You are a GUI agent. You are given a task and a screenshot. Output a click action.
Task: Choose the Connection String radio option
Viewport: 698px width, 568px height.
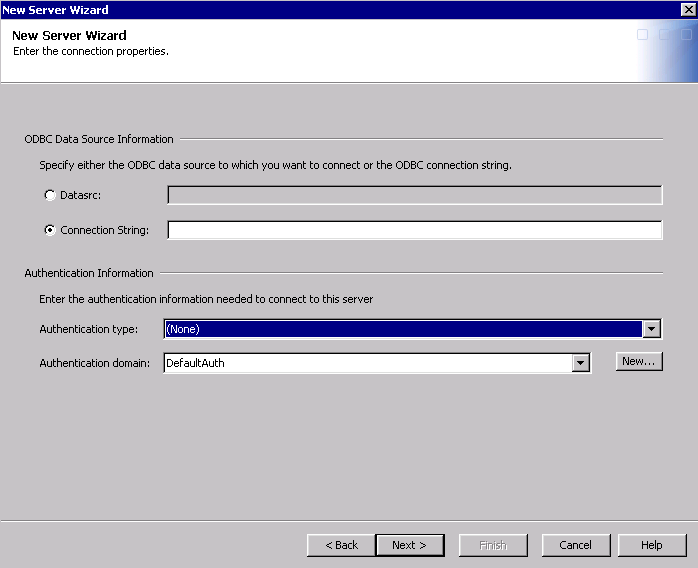pos(50,230)
